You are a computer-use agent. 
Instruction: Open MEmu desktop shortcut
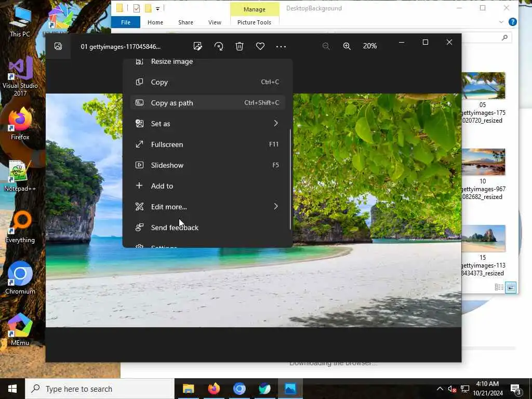coord(20,330)
